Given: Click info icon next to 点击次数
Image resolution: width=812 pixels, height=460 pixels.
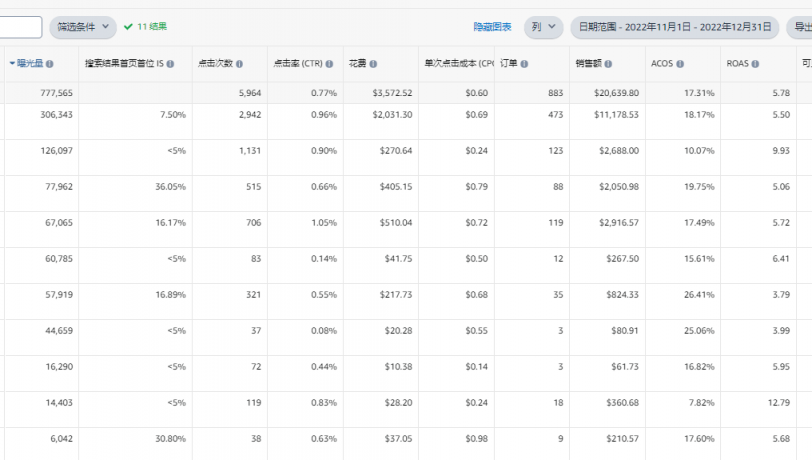Looking at the screenshot, I should [239, 64].
